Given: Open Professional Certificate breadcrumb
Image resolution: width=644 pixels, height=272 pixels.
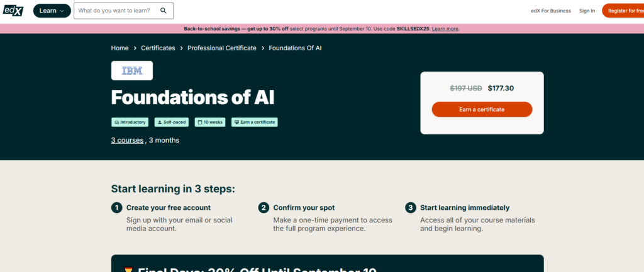Looking at the screenshot, I should tap(222, 48).
